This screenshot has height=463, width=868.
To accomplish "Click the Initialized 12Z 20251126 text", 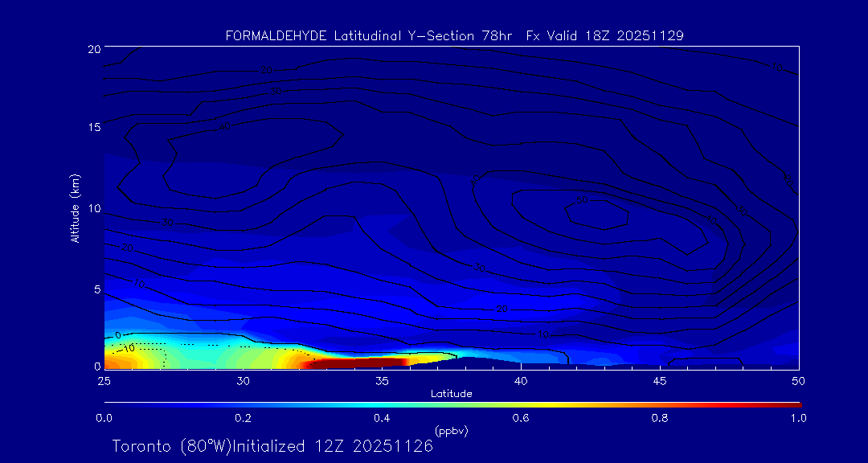I will coord(330,446).
